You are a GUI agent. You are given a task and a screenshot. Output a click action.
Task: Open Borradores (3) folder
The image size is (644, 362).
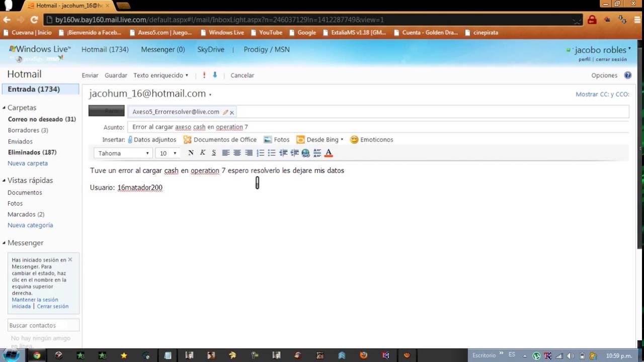28,130
